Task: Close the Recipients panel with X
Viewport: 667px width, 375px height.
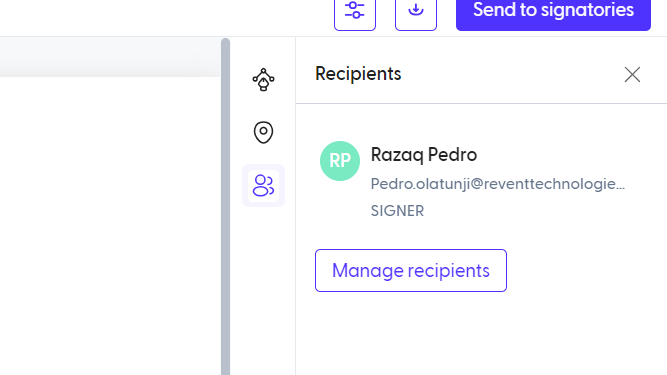Action: point(632,74)
